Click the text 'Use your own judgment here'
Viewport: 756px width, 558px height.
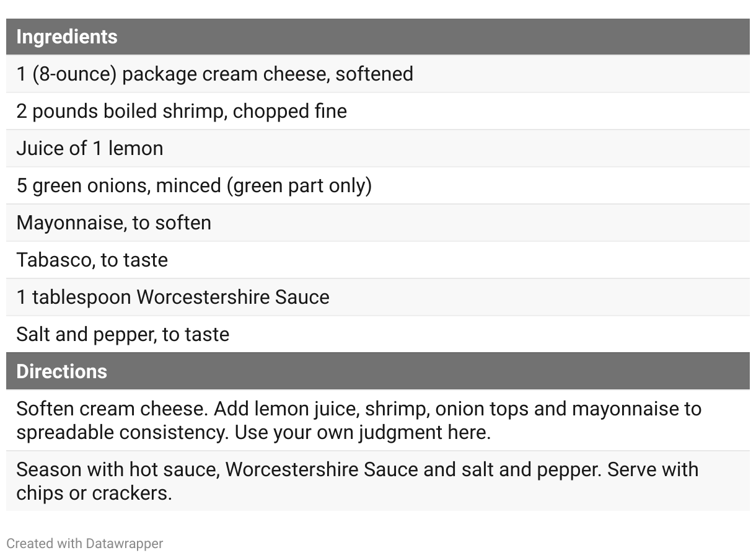(362, 432)
